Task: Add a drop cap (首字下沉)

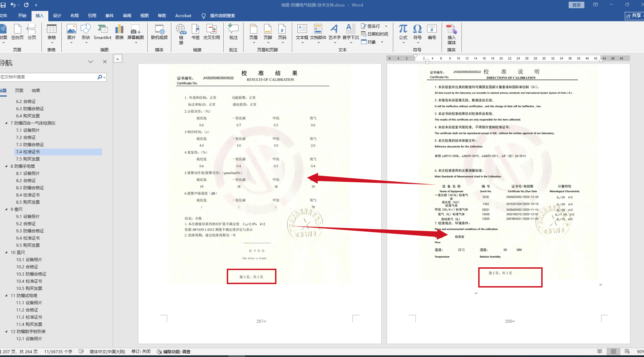Action: point(351,34)
